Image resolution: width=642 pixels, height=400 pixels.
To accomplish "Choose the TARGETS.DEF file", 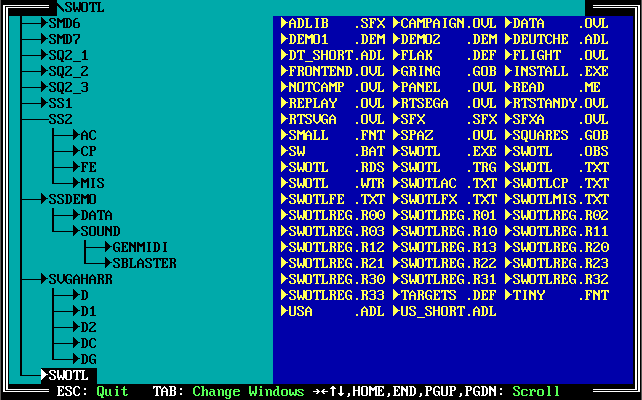I will coord(444,295).
